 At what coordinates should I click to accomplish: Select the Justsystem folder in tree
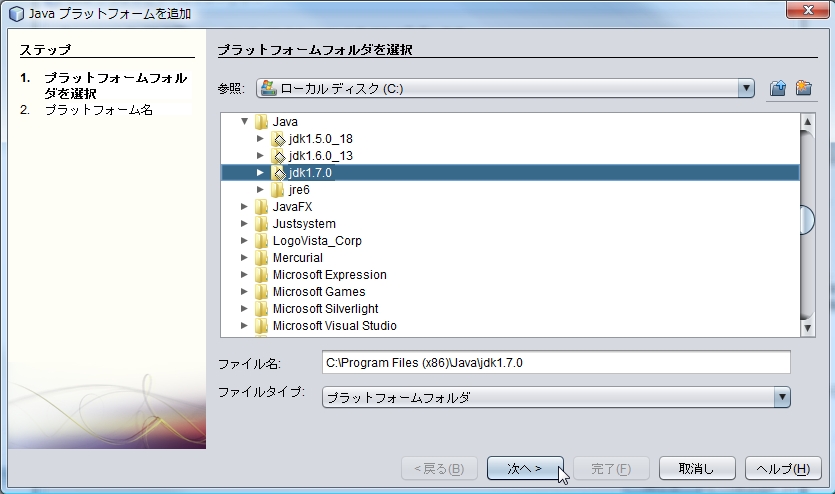[304, 224]
